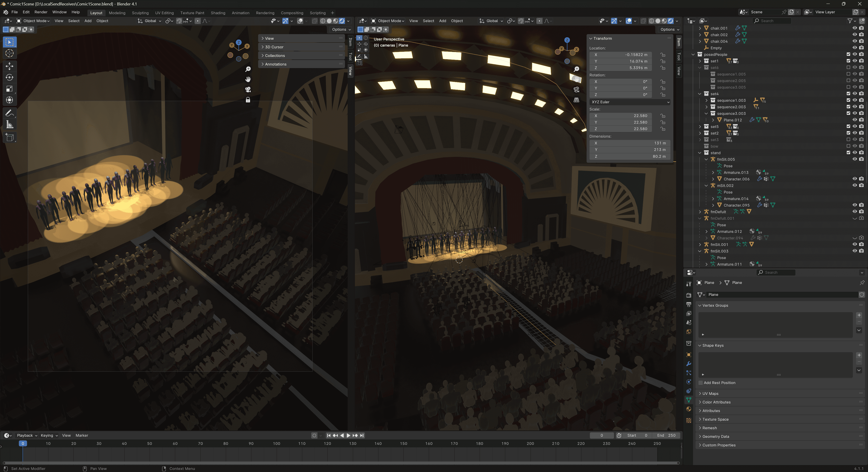Image resolution: width=868 pixels, height=472 pixels.
Task: Check the Add Rest Position checkbox
Action: 701,383
